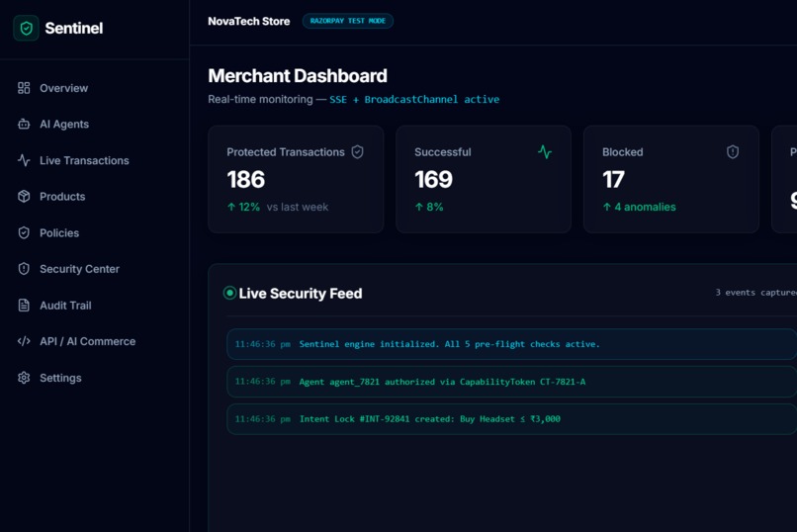Click the up arrow beside 8%
Image resolution: width=797 pixels, height=532 pixels.
coord(419,207)
